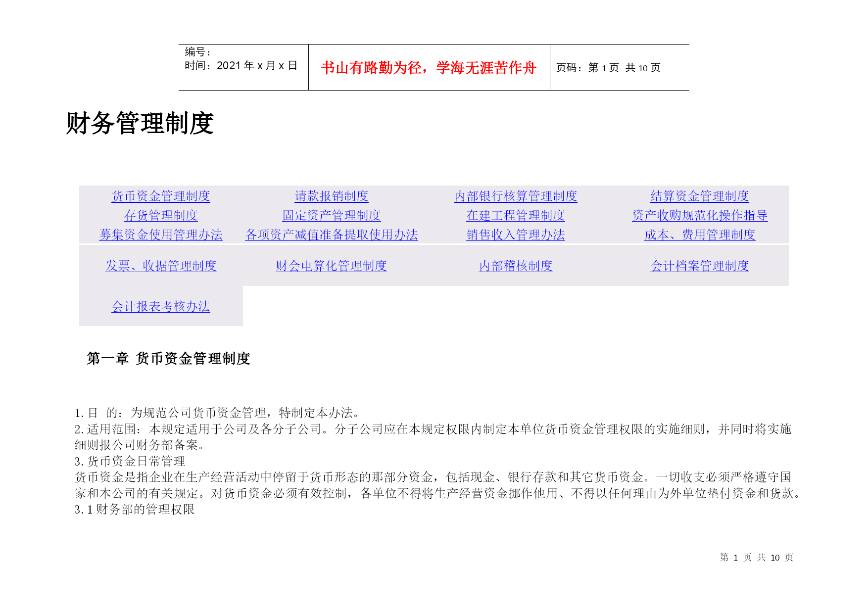Screen dimensions: 868x614
Task: Open the 存货管理制度 link
Action: point(161,216)
